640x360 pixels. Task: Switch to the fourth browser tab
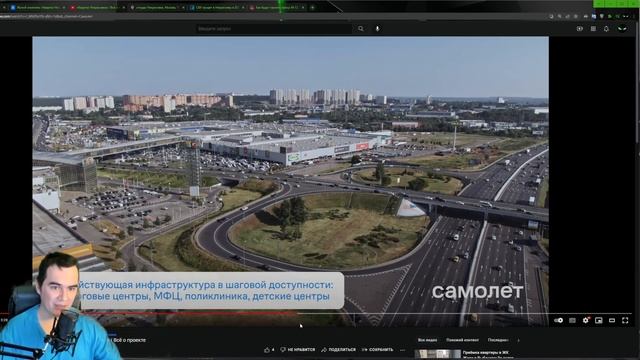pyautogui.click(x=217, y=7)
